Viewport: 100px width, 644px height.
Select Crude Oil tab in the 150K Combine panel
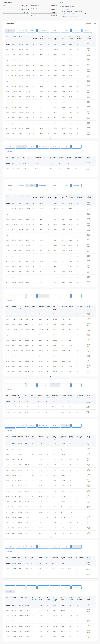(31, 31)
